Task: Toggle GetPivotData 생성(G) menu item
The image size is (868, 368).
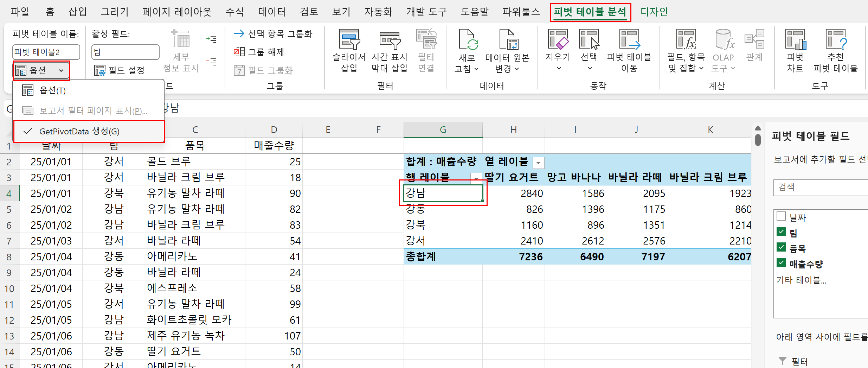Action: coord(89,131)
